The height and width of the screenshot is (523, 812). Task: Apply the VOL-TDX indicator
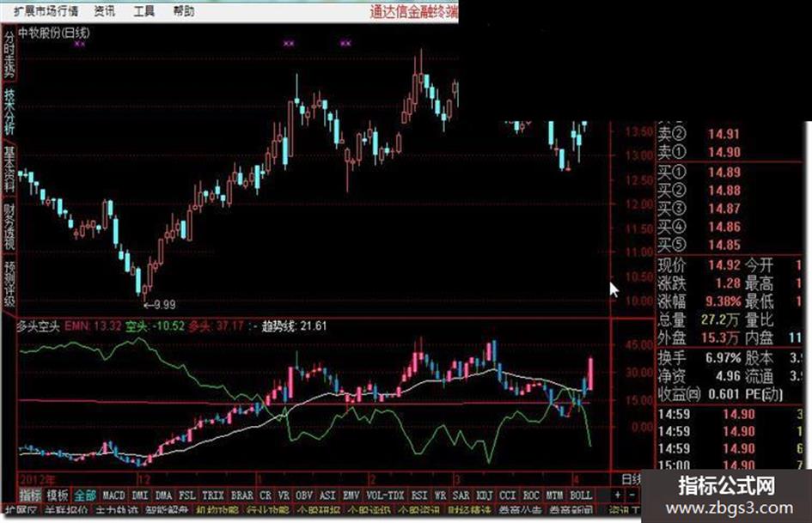[x=385, y=496]
